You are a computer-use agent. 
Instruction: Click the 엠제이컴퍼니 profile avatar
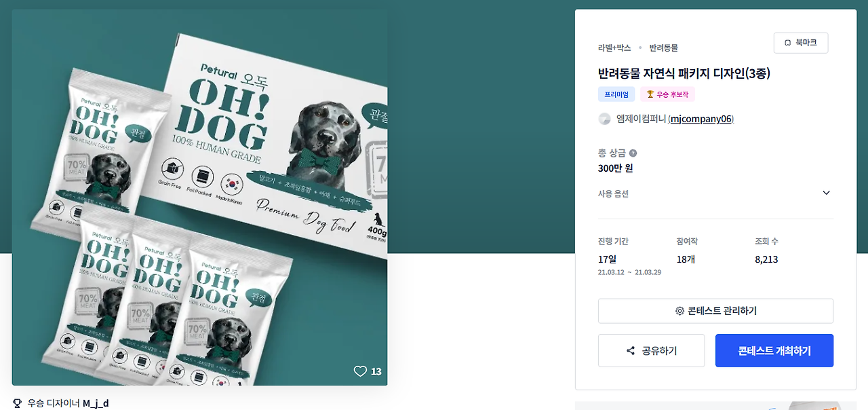tap(604, 119)
